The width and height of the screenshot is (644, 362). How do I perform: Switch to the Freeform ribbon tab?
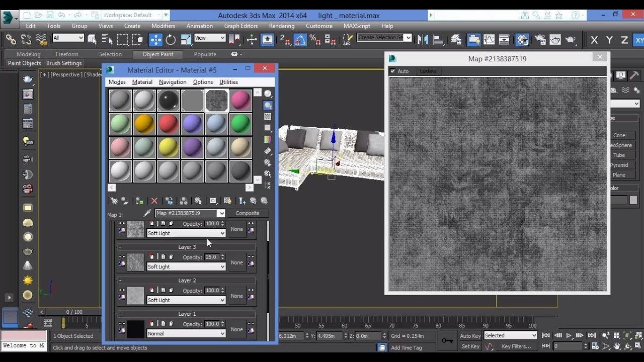coord(67,54)
